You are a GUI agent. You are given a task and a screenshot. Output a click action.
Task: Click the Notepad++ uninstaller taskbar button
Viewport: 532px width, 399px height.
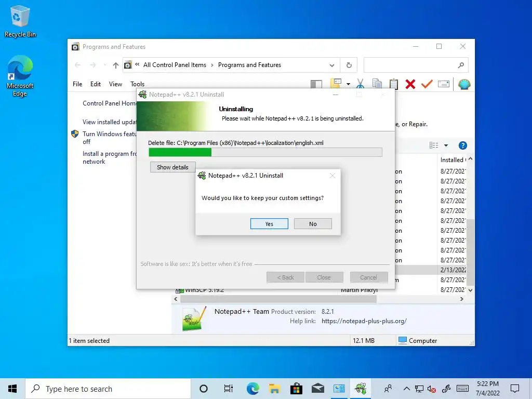click(361, 389)
